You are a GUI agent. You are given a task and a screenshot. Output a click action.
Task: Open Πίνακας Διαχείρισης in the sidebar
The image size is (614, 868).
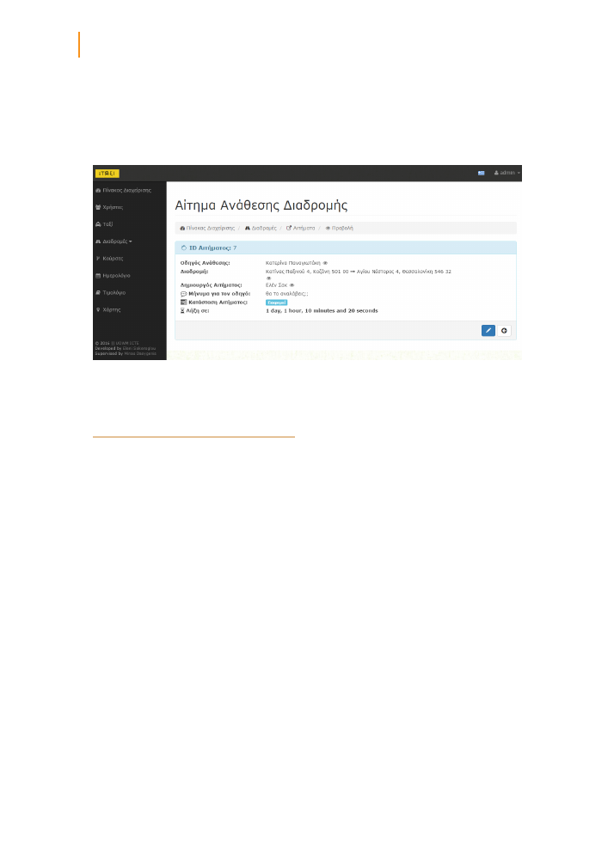[x=123, y=191]
